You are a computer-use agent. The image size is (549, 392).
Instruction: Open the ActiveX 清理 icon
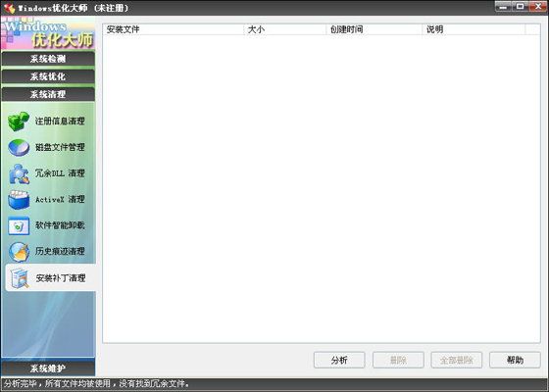(19, 200)
